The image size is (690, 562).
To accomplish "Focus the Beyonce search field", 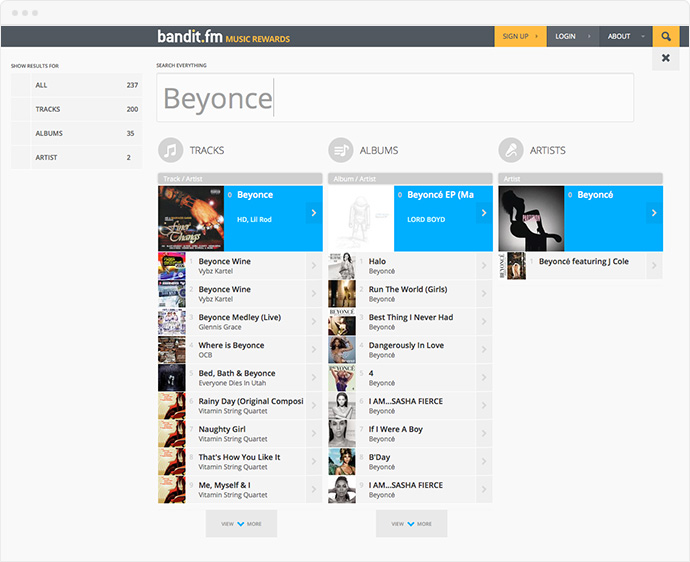I will tap(395, 98).
